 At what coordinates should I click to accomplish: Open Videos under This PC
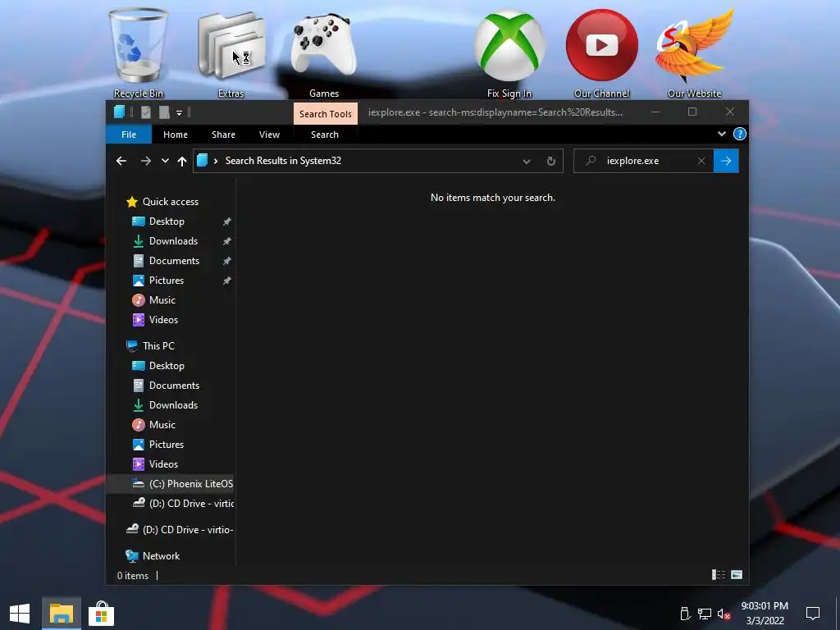(x=163, y=464)
